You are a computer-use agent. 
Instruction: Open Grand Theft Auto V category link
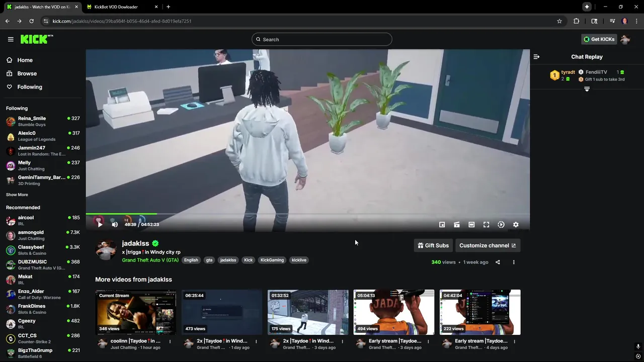pos(150,260)
